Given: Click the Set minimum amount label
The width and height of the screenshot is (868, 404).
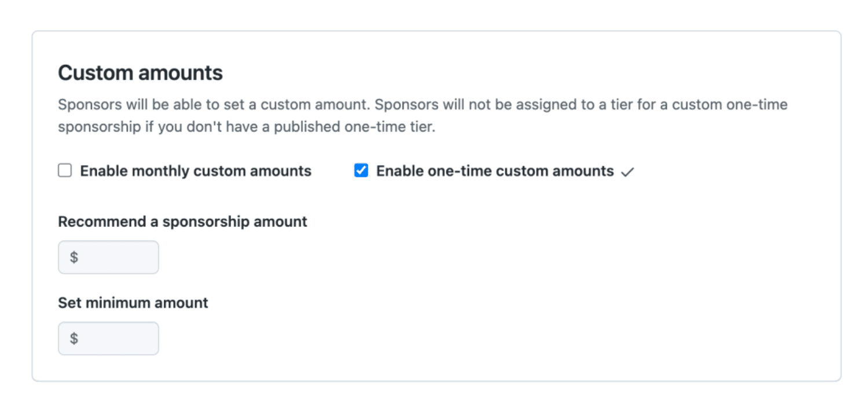Looking at the screenshot, I should point(133,303).
